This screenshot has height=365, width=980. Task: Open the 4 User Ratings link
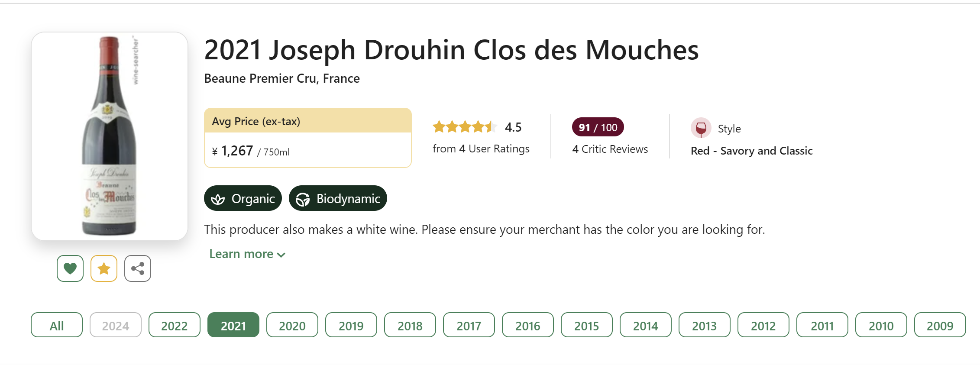[x=481, y=149]
